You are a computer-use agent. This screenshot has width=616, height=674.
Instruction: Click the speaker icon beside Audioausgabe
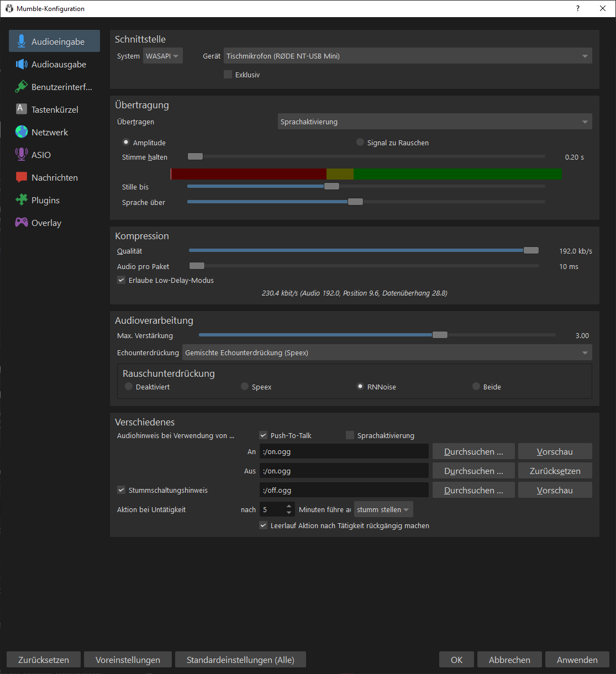[22, 64]
